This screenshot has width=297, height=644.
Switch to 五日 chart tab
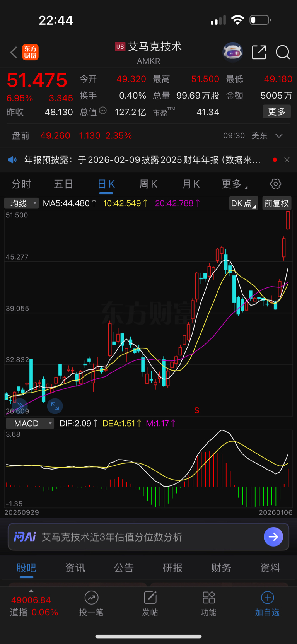pos(63,184)
